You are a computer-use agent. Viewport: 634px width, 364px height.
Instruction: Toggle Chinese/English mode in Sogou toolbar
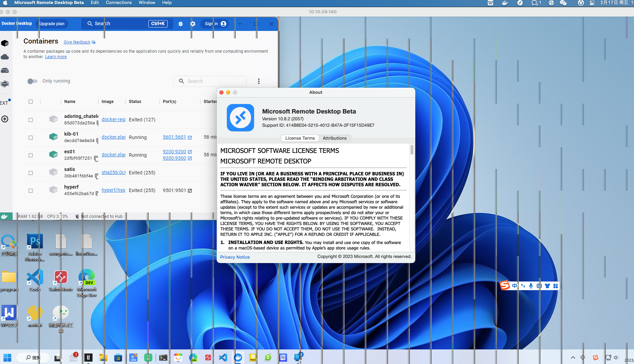[514, 286]
